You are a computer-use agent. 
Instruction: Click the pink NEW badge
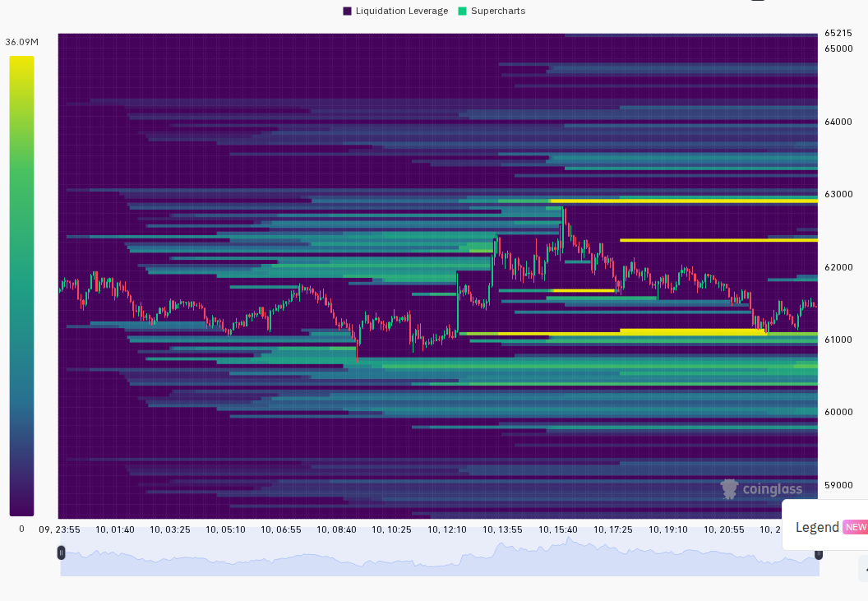pos(856,527)
